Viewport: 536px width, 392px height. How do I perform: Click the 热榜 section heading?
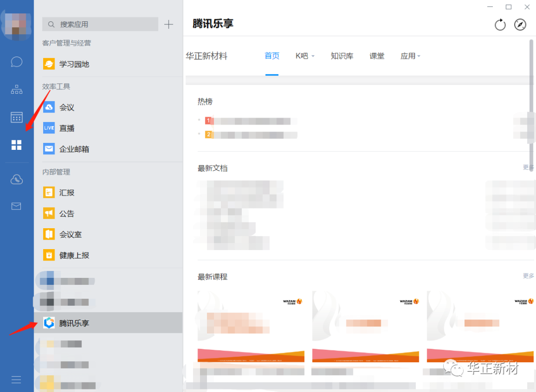205,102
